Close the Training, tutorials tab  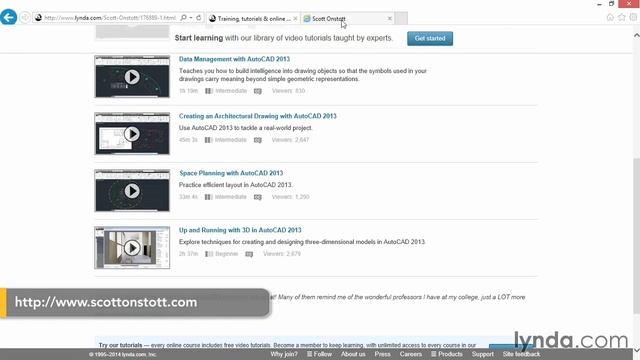tap(295, 18)
